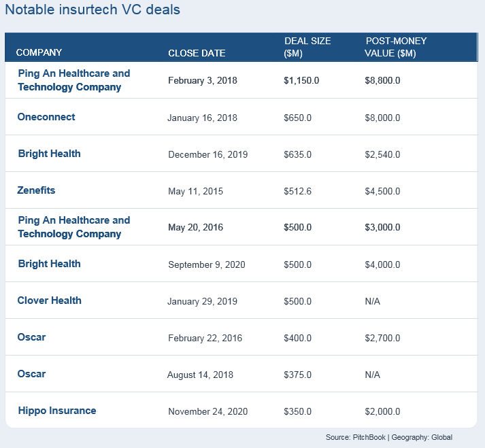Screen dimensions: 485x448
Task: Click the DEAL SIZE ($M) column header
Action: pyautogui.click(x=307, y=47)
